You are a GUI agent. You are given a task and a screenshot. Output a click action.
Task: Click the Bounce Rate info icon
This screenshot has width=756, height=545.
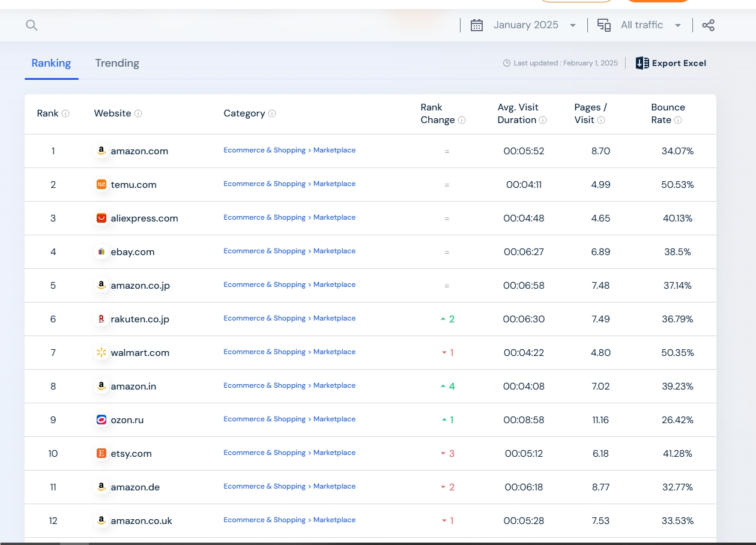[x=678, y=120]
